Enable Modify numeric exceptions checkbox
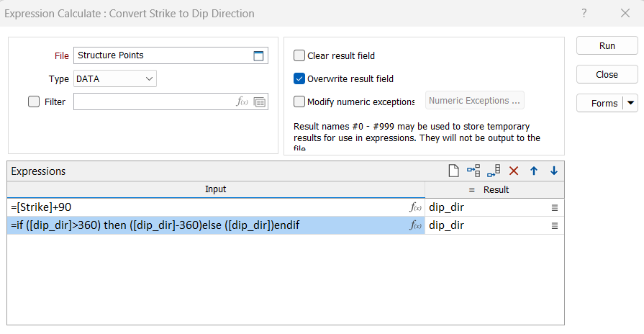The width and height of the screenshot is (644, 334). pos(299,101)
